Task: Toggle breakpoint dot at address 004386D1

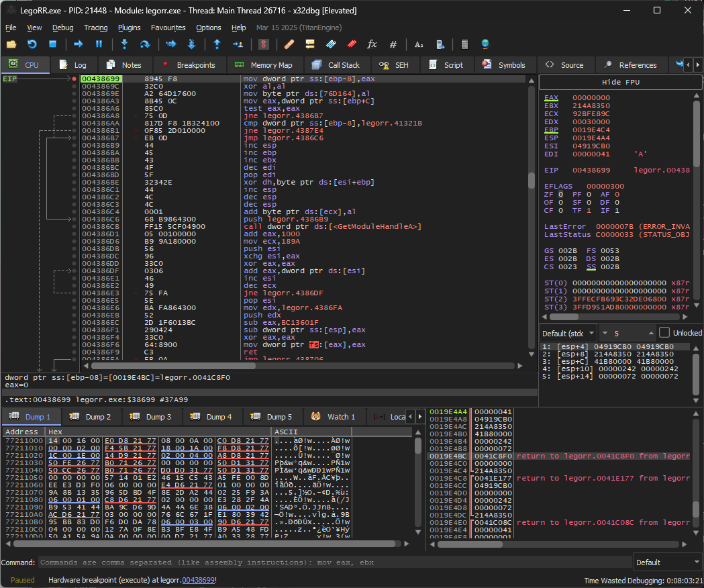Action: (74, 234)
